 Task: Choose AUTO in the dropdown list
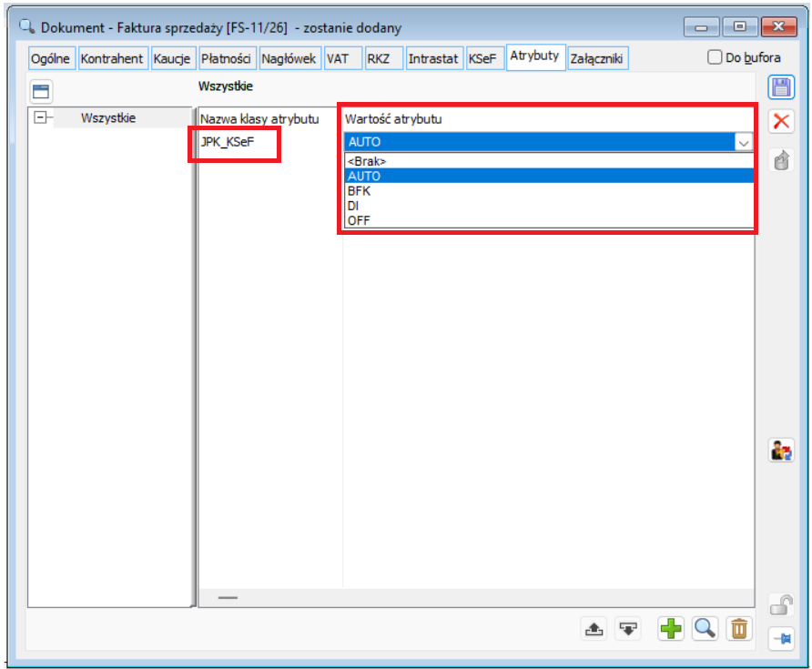pyautogui.click(x=549, y=176)
